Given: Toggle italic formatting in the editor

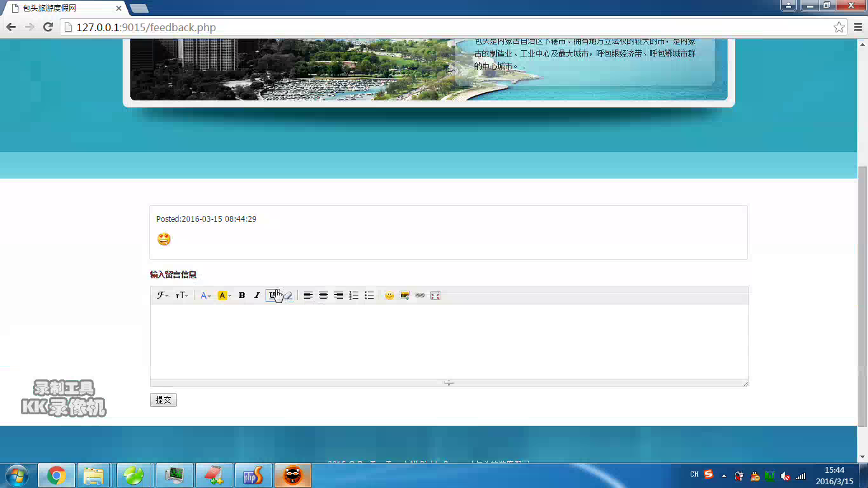Looking at the screenshot, I should tap(257, 295).
